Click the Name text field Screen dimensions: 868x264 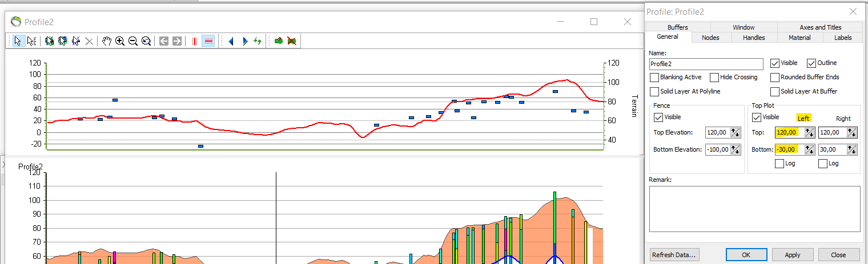[706, 64]
